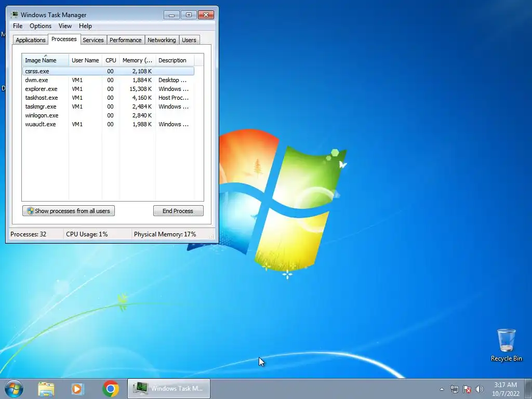
Task: Switch to the Users tab
Action: (189, 40)
